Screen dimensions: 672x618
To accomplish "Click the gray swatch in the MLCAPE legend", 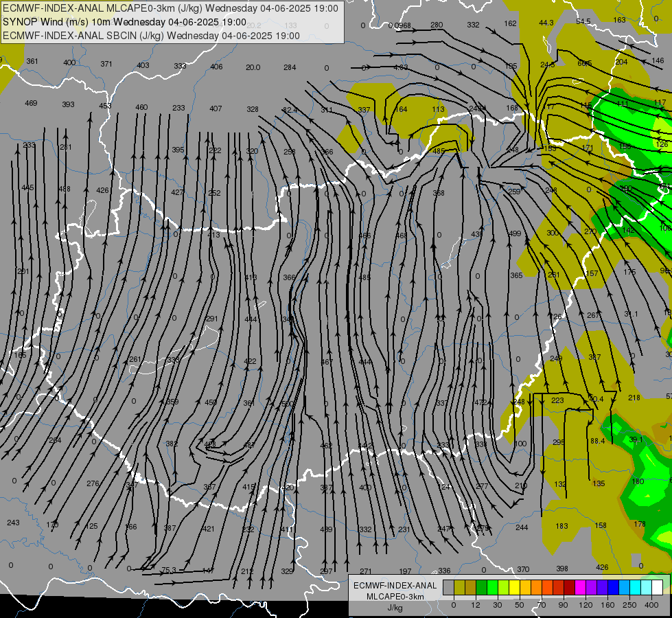I will [x=448, y=587].
